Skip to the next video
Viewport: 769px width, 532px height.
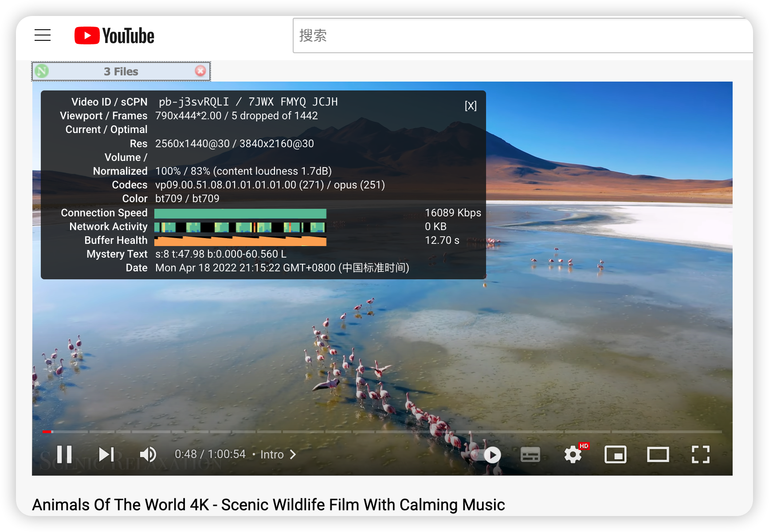[106, 454]
